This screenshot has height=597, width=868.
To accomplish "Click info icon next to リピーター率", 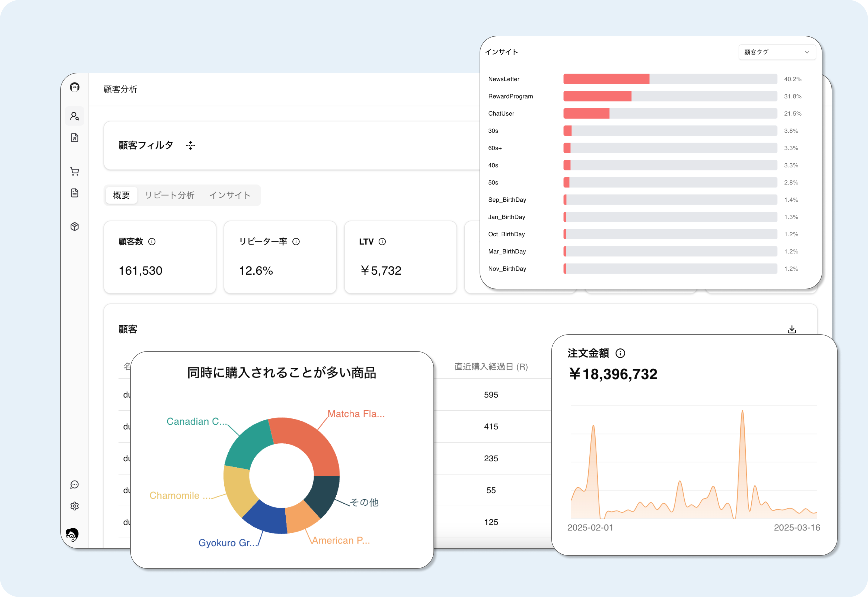I will click(296, 242).
